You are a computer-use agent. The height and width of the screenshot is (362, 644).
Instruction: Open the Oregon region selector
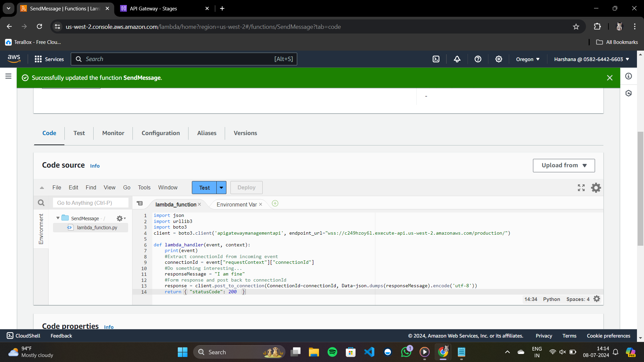pos(528,59)
